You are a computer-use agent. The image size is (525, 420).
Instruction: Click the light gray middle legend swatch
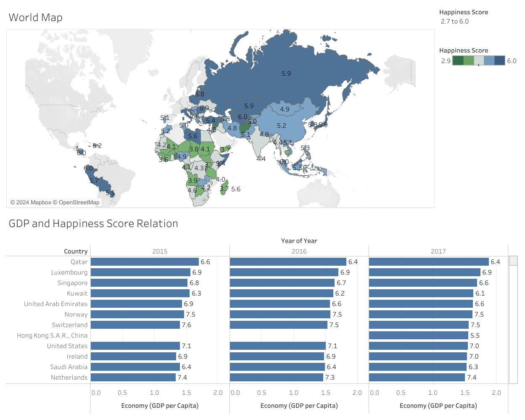click(x=479, y=61)
